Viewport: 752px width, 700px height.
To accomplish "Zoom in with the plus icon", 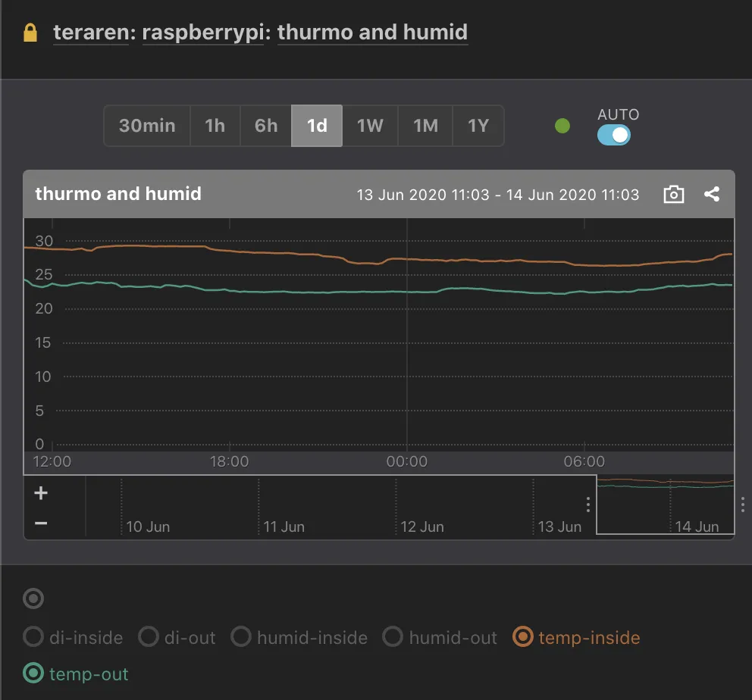I will click(41, 494).
